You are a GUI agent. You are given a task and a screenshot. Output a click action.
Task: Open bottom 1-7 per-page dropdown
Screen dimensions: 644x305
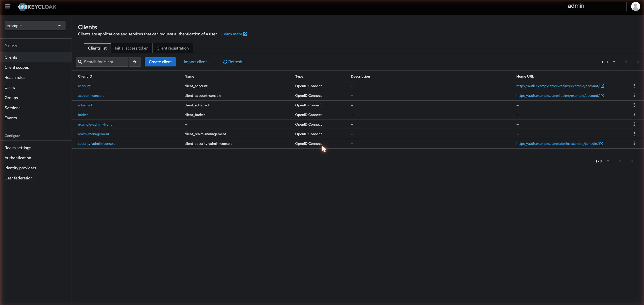(x=602, y=161)
